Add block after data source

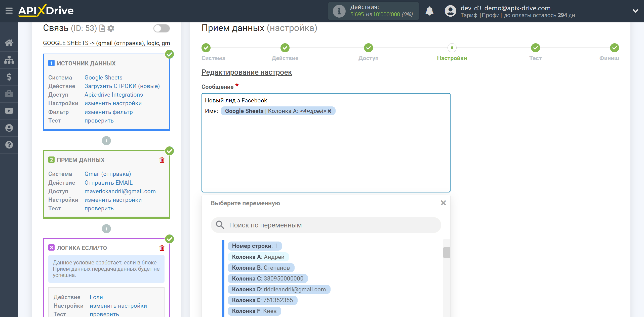(x=106, y=141)
